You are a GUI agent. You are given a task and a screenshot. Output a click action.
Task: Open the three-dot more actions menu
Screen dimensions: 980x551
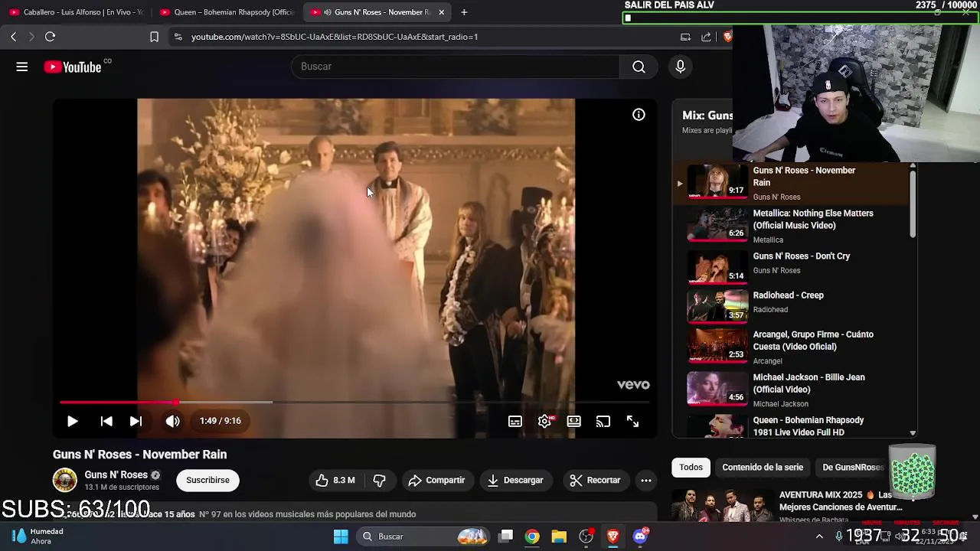click(646, 480)
